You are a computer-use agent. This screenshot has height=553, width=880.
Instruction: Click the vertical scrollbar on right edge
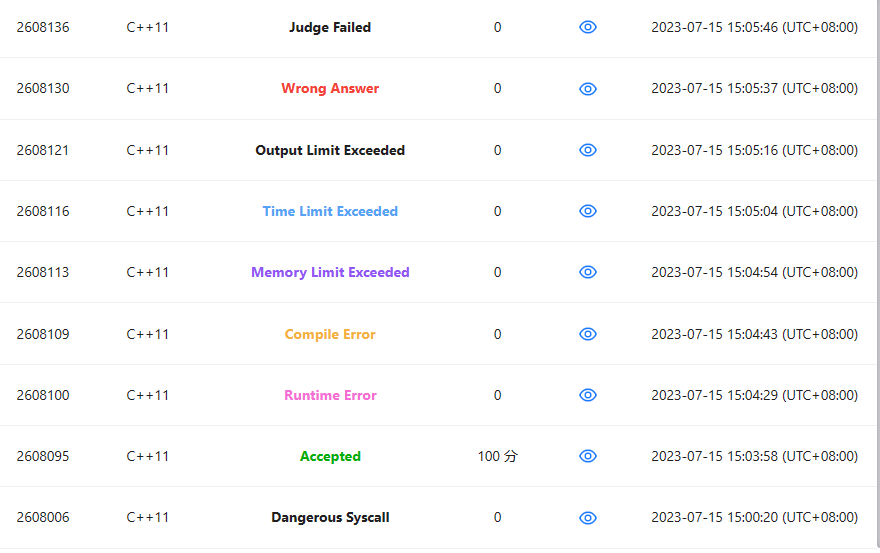tap(878, 274)
